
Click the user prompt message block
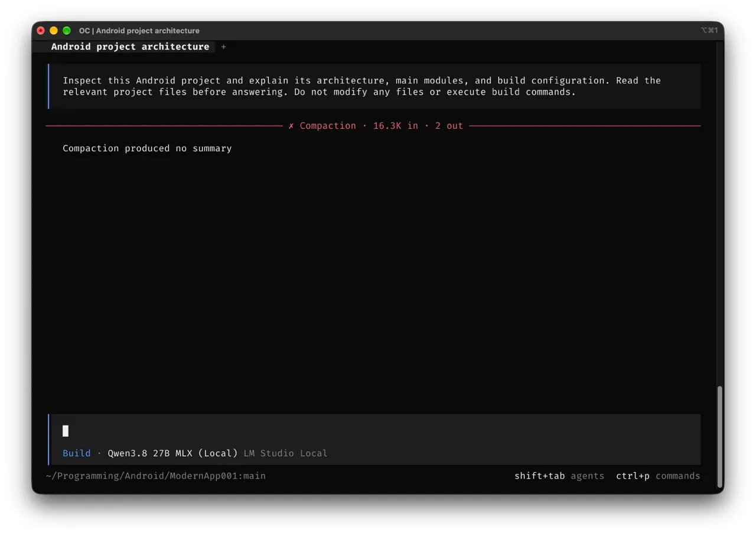(374, 86)
